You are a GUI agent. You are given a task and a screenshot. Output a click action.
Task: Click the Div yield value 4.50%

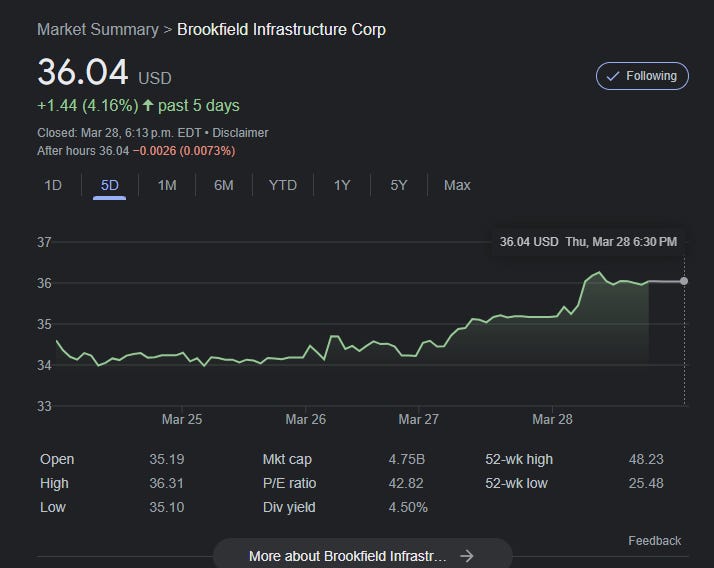click(x=408, y=507)
